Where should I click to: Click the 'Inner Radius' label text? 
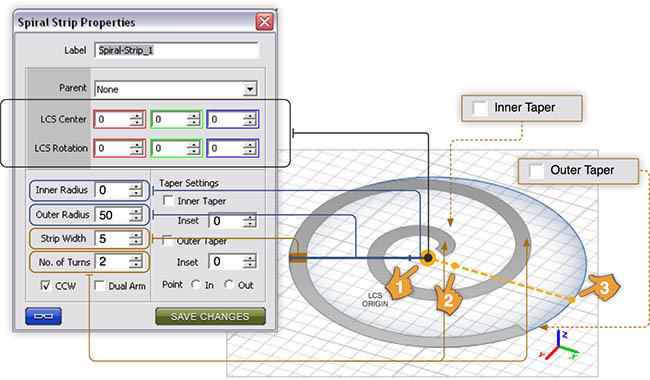[62, 190]
